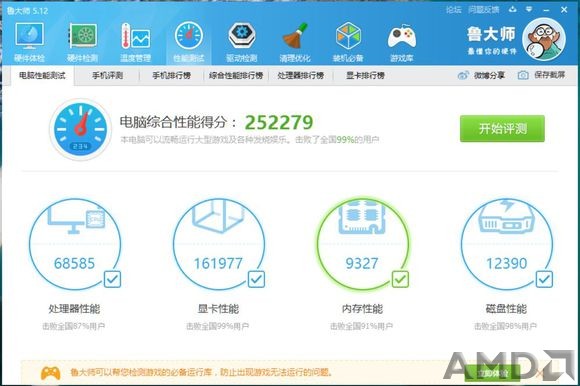Click the 鲁大师 mascot avatar

[x=544, y=39]
